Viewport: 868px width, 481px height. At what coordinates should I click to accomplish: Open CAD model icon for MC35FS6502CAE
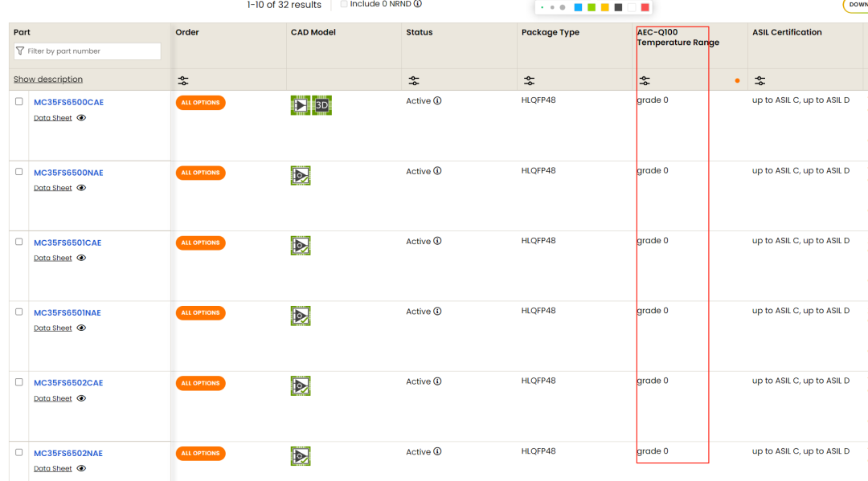pos(301,386)
